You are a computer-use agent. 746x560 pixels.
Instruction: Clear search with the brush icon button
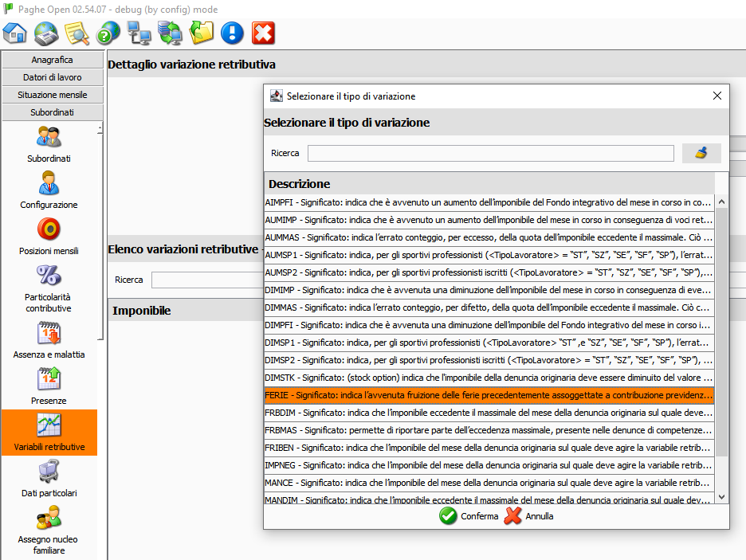coord(701,153)
